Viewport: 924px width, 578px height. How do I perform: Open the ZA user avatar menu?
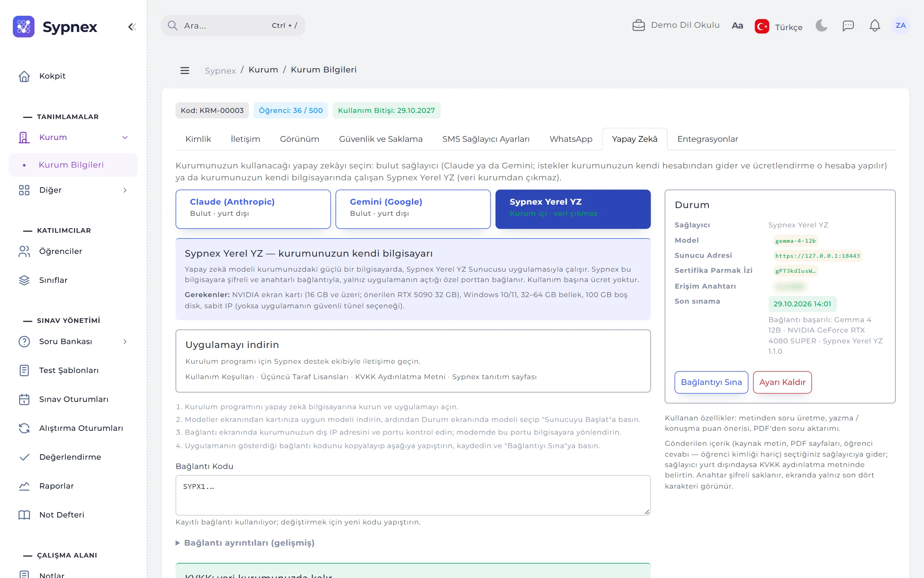[901, 25]
